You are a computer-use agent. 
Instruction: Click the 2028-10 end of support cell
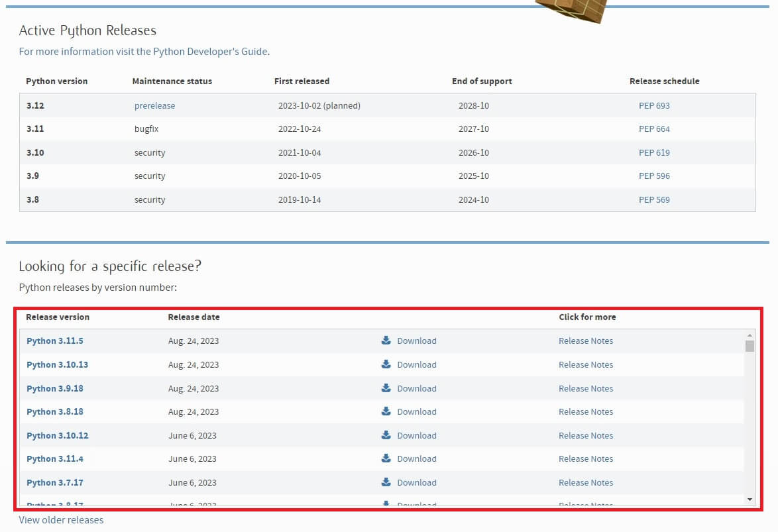pyautogui.click(x=473, y=106)
